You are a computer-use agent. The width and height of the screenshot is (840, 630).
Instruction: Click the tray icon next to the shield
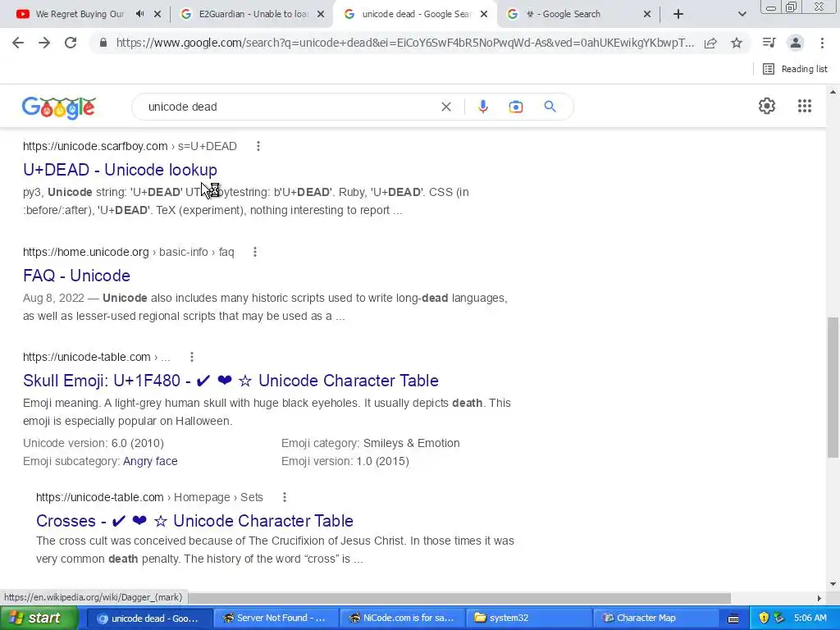tap(779, 619)
